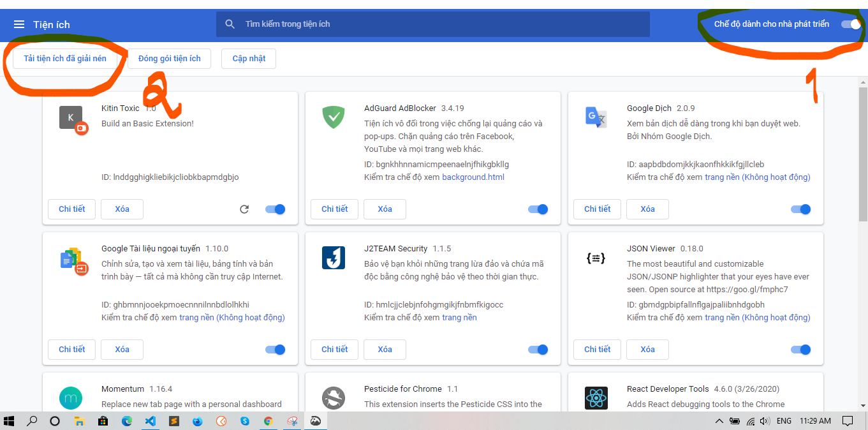Click Xóa on Google Tài liệu ngoại tuyến

[122, 350]
